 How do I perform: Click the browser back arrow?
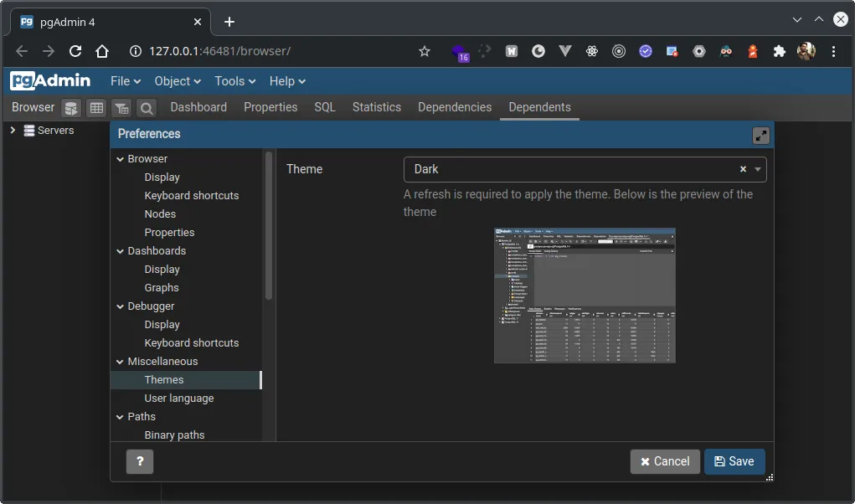click(22, 51)
